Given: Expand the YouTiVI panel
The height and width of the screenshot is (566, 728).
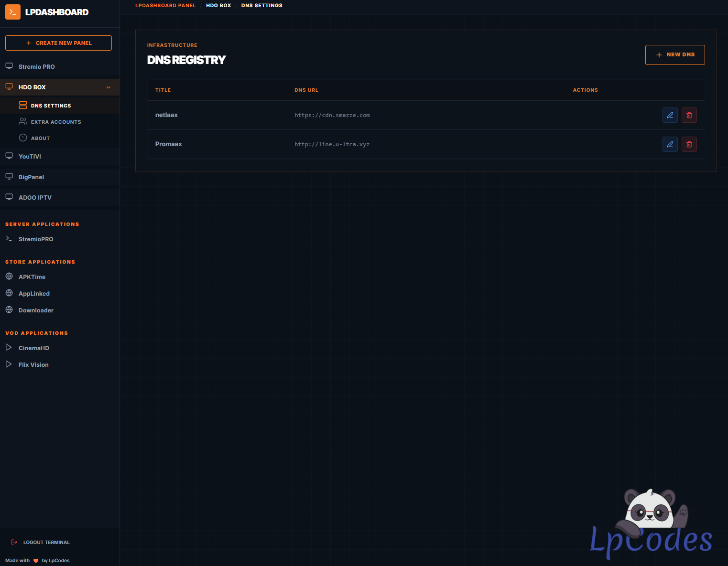Looking at the screenshot, I should pyautogui.click(x=30, y=157).
